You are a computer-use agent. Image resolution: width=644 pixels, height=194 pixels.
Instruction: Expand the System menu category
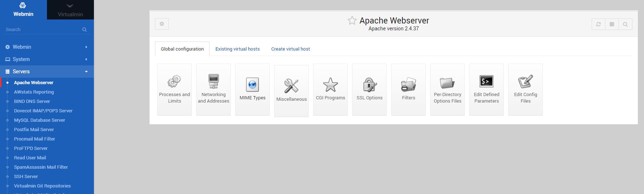pos(47,59)
